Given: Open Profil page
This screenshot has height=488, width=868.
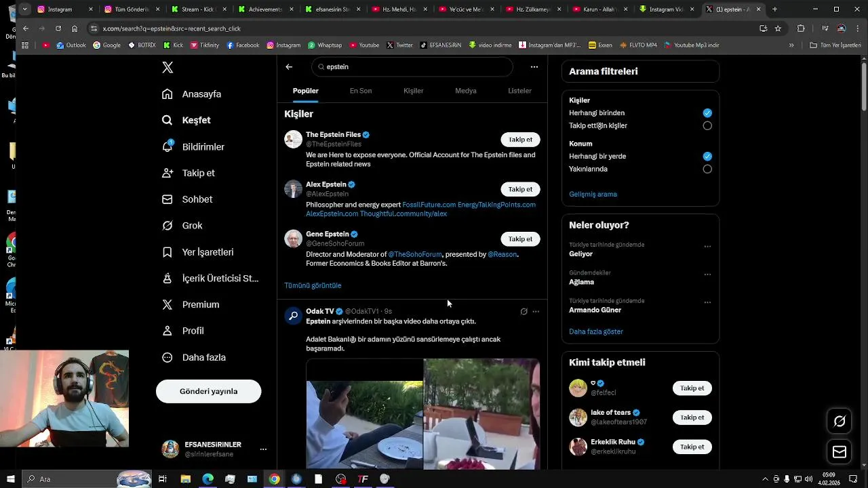Looking at the screenshot, I should click(x=183, y=331).
